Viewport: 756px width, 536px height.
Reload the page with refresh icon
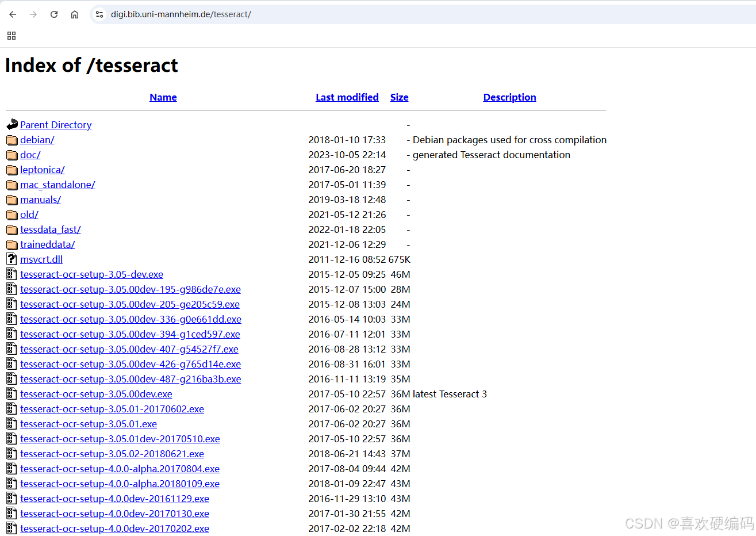coord(54,14)
